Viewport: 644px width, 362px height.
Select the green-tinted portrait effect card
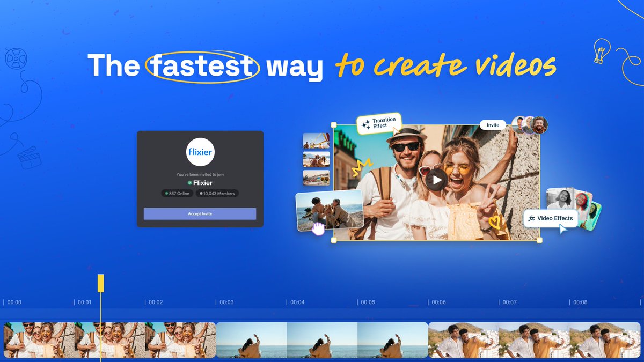(x=593, y=216)
